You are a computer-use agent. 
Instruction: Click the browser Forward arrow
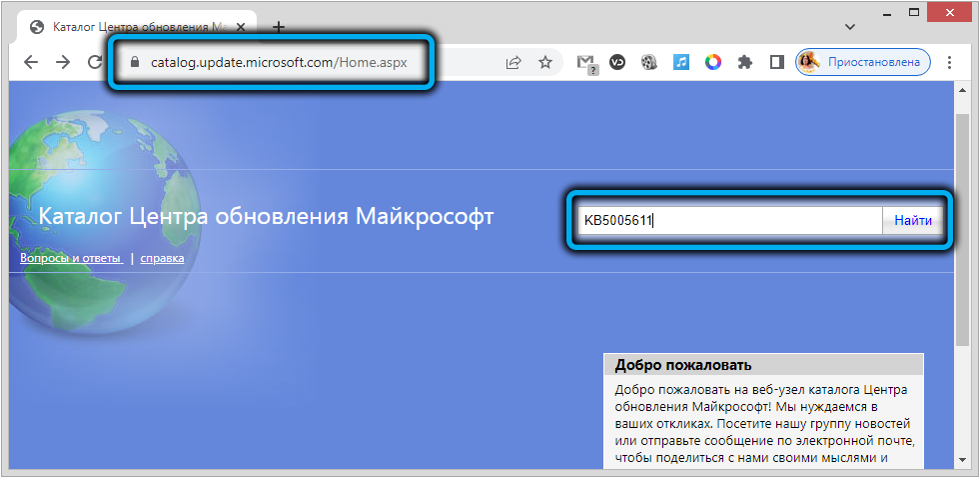pyautogui.click(x=63, y=62)
